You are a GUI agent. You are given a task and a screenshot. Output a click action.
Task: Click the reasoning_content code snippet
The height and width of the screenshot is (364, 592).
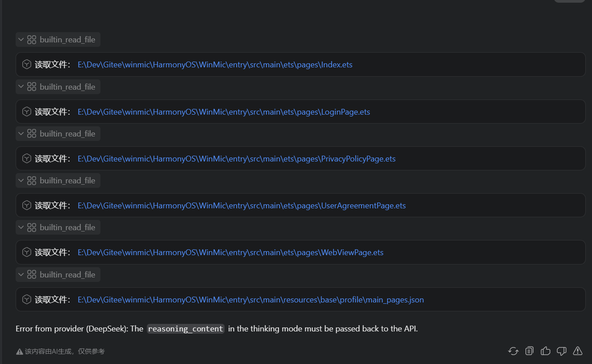point(186,329)
